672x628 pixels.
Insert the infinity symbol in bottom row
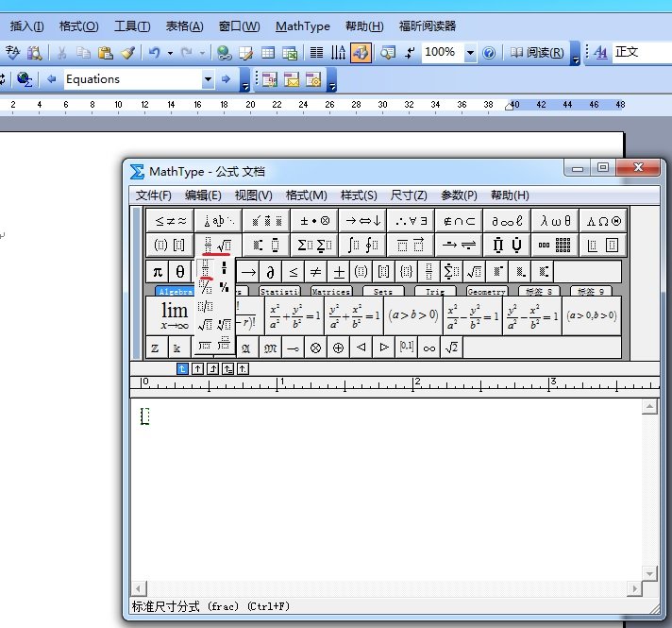click(x=429, y=348)
